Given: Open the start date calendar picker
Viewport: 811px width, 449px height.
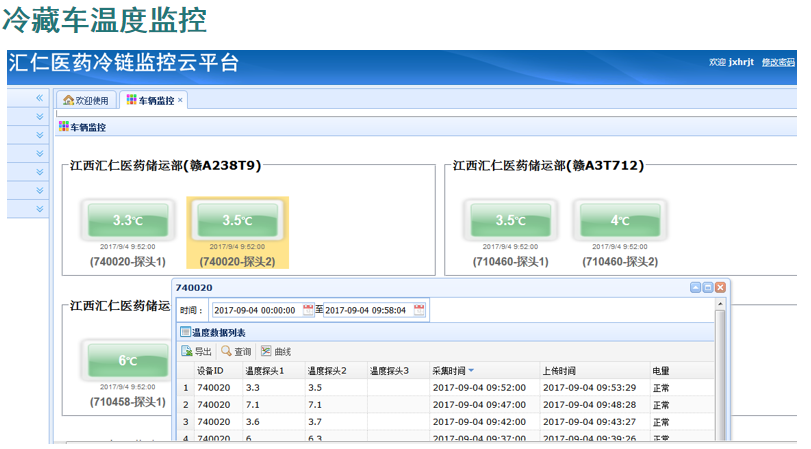Looking at the screenshot, I should coord(308,310).
